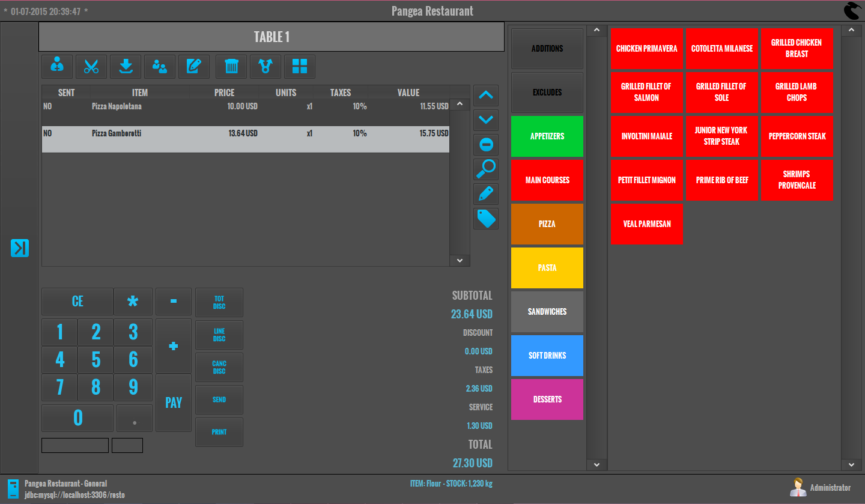Click the trash can delete-ticket icon
This screenshot has height=504, width=865.
[231, 67]
